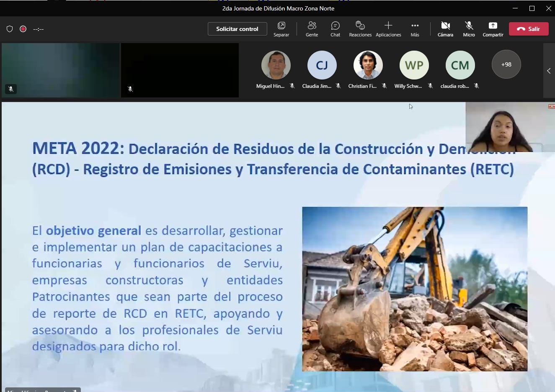Click the red recording indicator
Viewport: 555px width, 392px height.
coord(23,29)
